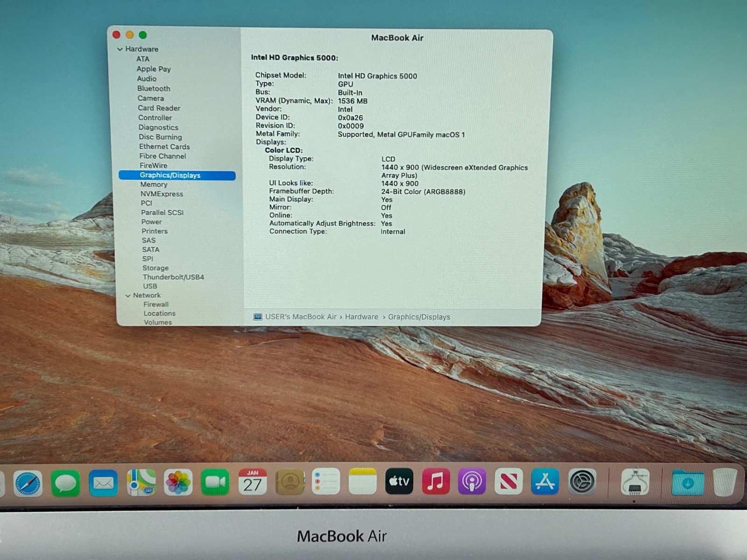747x560 pixels.
Task: Select the highlighted Graphics/Displays row
Action: pyautogui.click(x=177, y=175)
